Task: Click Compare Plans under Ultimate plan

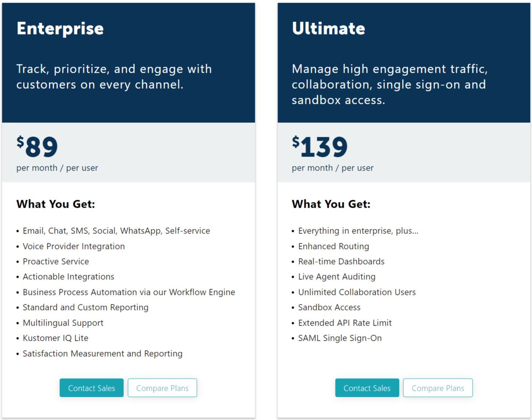Action: [438, 388]
